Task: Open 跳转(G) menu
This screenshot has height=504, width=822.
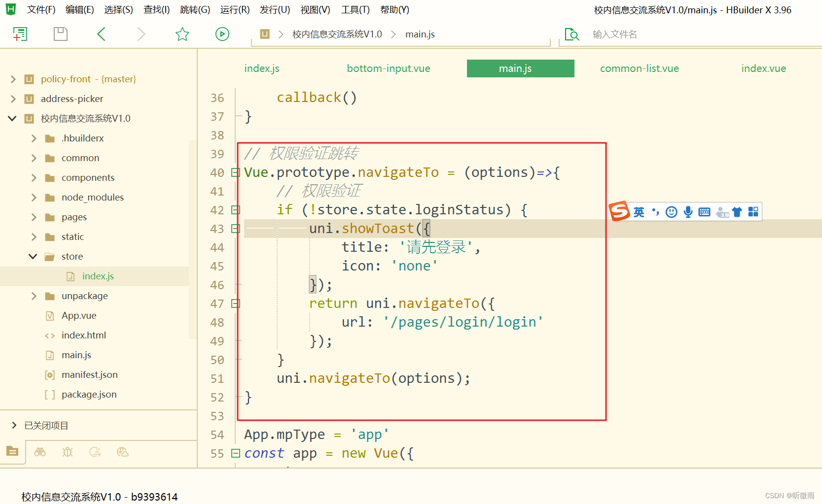Action: [195, 10]
